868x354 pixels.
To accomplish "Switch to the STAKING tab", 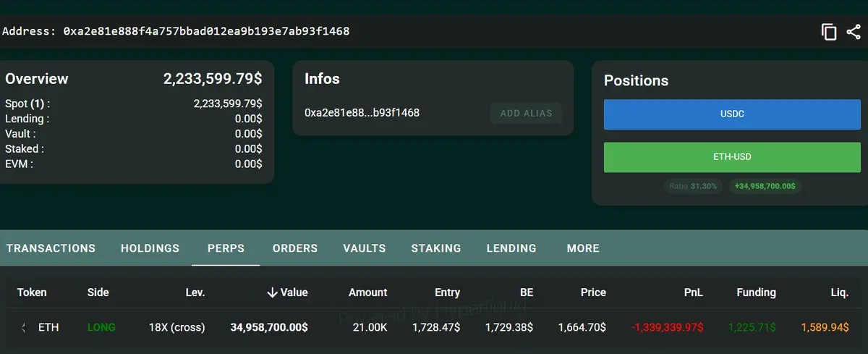I will pos(436,248).
